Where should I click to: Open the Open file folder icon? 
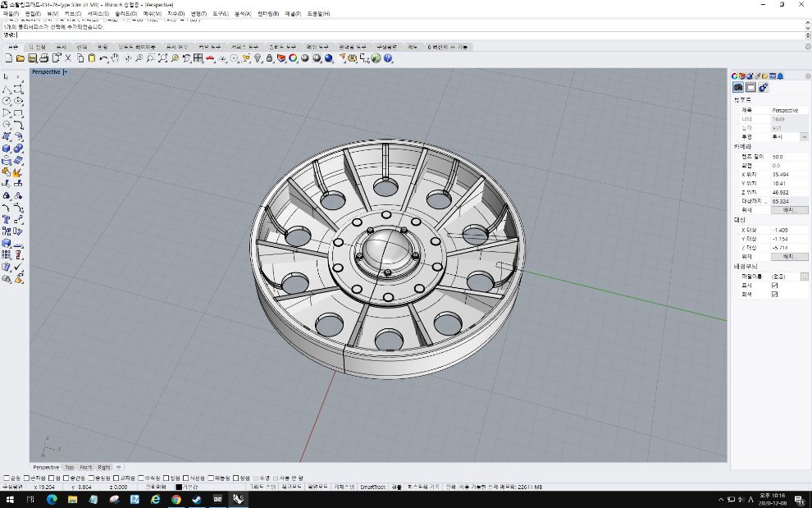click(x=21, y=59)
